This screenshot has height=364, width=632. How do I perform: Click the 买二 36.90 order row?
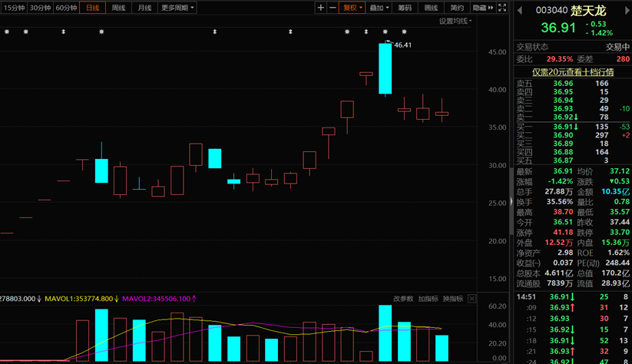coord(573,135)
